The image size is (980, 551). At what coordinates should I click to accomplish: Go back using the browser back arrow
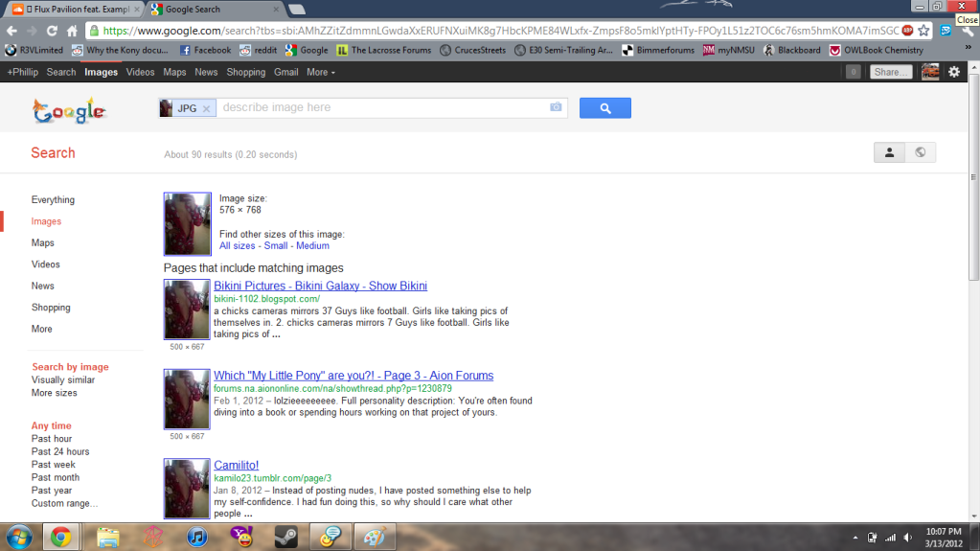(x=11, y=31)
